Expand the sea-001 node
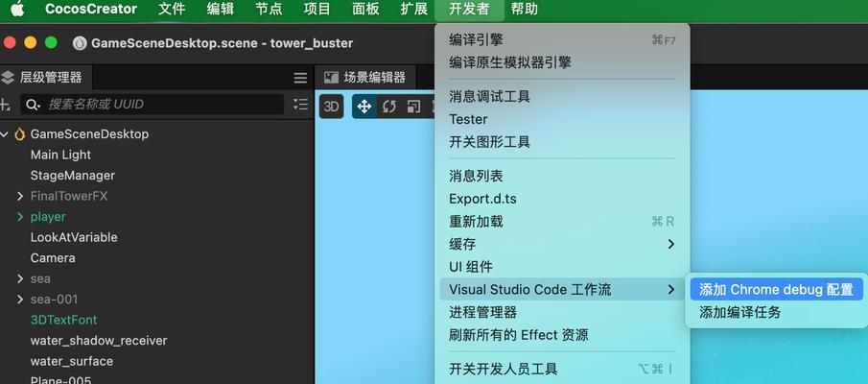The image size is (868, 384). point(20,300)
